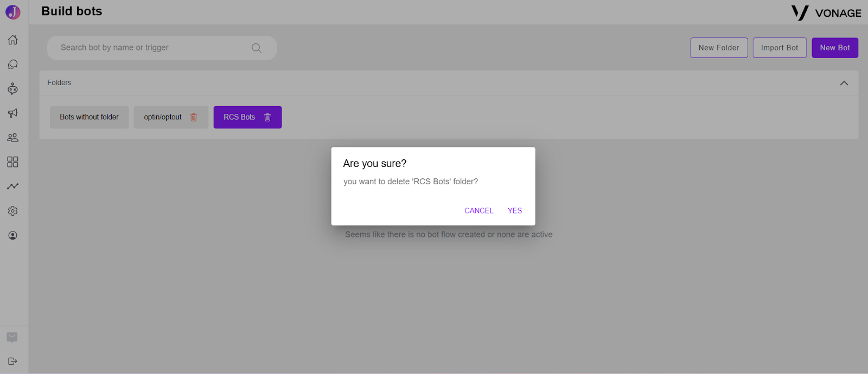Focus the search bot by name field
The height and width of the screenshot is (374, 868).
click(x=162, y=48)
